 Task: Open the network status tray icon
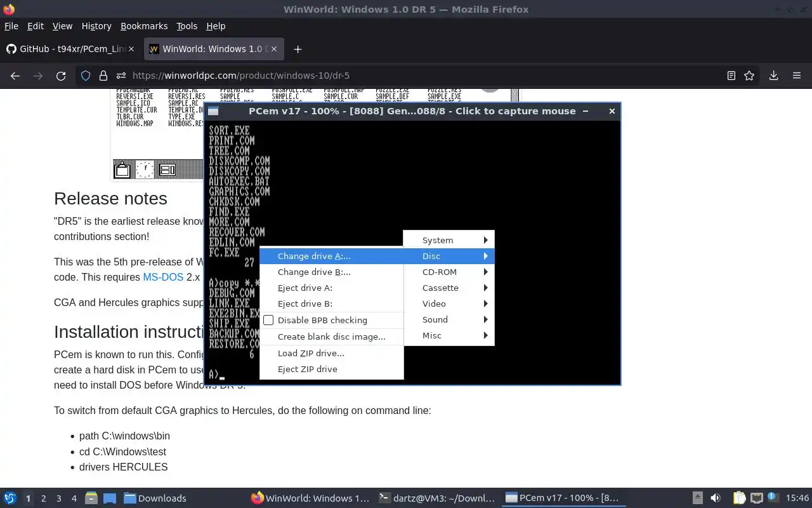(x=756, y=498)
